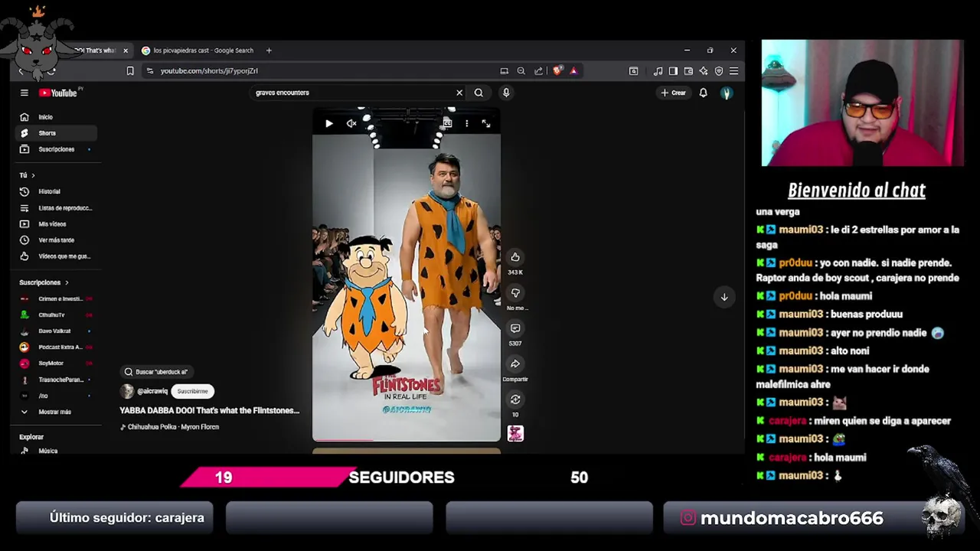980x551 pixels.
Task: Start voice search with the microphone
Action: tap(506, 93)
